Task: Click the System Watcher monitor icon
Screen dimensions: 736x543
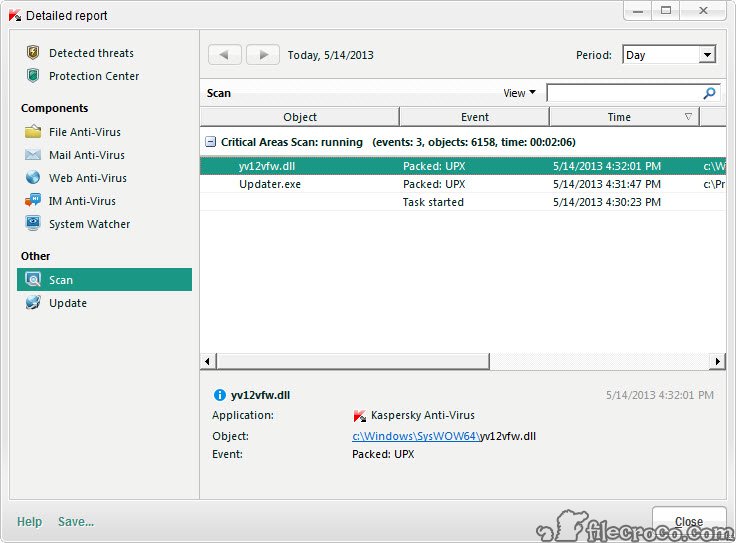Action: (x=33, y=223)
